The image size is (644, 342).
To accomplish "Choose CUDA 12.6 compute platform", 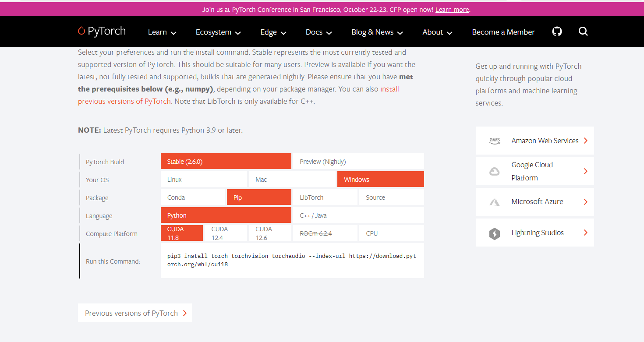I will 270,233.
